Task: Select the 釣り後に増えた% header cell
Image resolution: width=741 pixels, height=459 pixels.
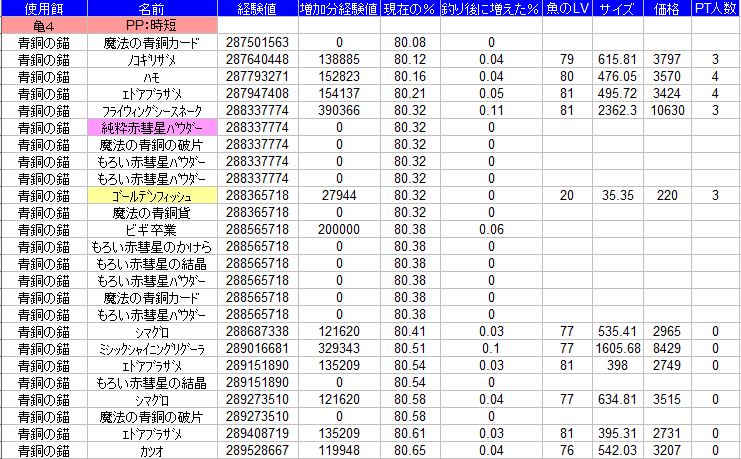Action: click(490, 8)
